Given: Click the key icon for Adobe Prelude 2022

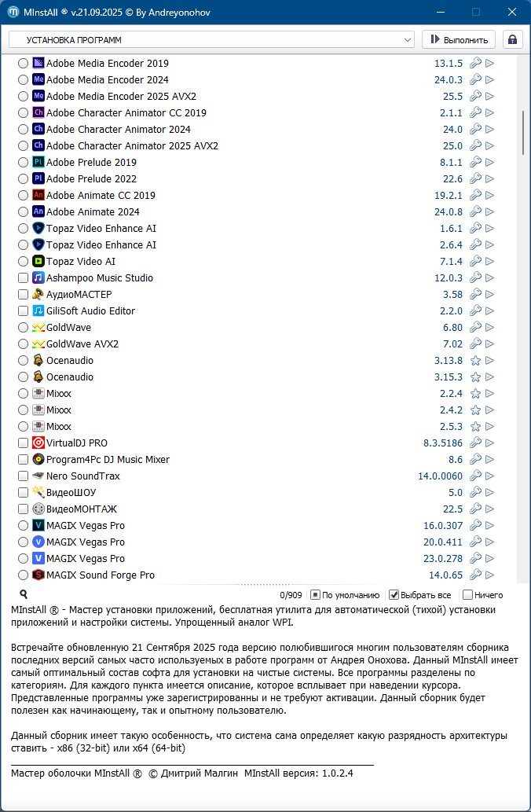Looking at the screenshot, I should (475, 179).
